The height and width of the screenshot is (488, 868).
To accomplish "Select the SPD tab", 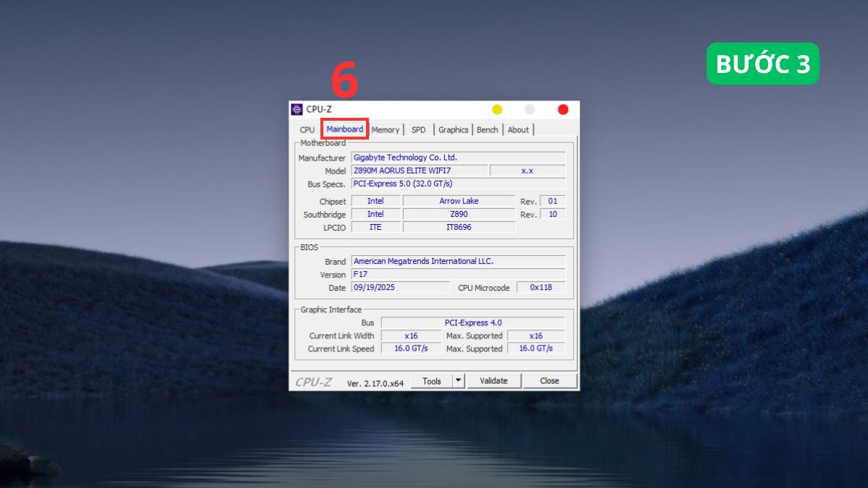I will [x=418, y=129].
